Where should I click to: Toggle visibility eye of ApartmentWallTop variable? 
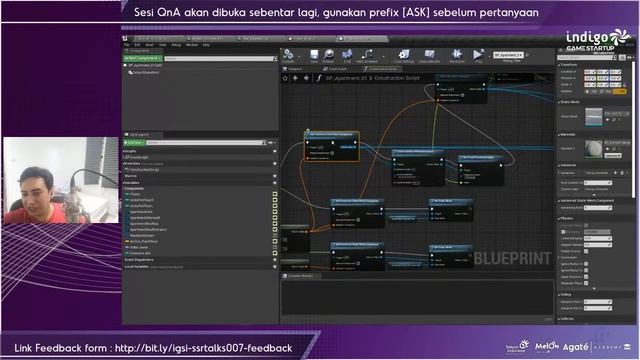(275, 224)
